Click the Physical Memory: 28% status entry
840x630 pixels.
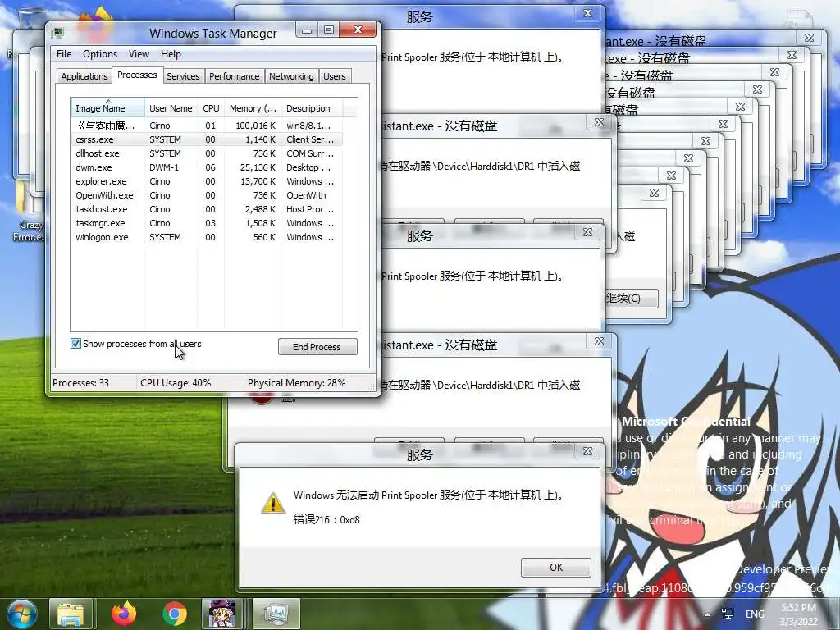(x=296, y=383)
